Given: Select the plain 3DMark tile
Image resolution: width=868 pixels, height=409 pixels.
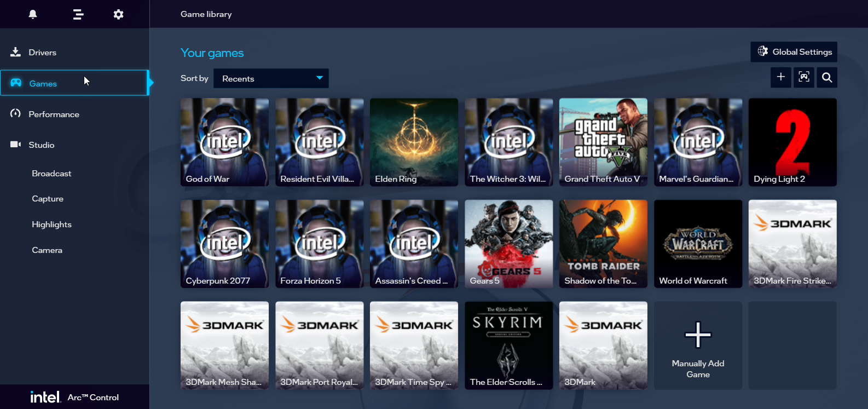Looking at the screenshot, I should pyautogui.click(x=603, y=345).
